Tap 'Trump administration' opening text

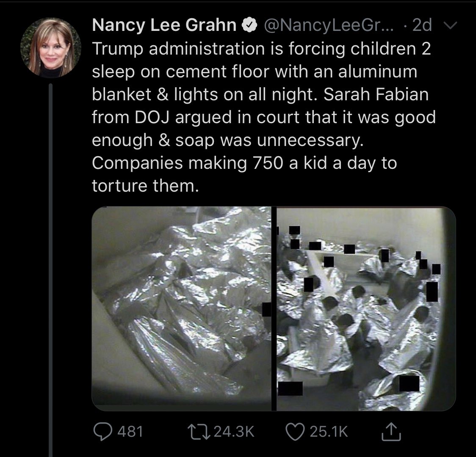click(179, 49)
